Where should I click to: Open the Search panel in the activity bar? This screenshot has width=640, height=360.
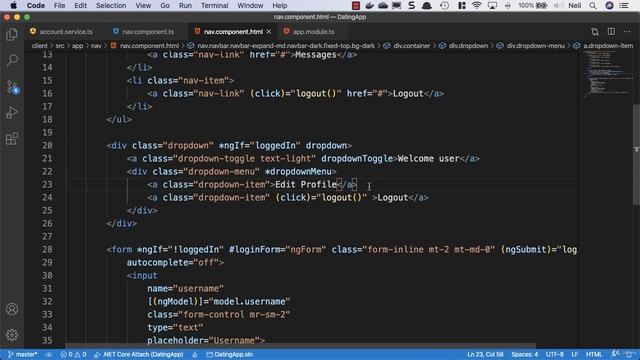pyautogui.click(x=12, y=60)
